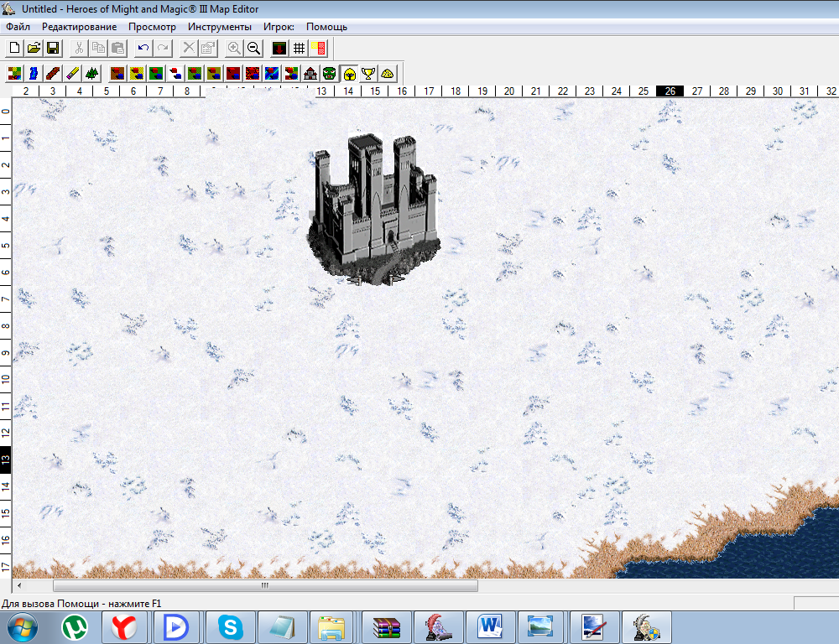Click the Delete X icon
This screenshot has width=839, height=644.
(x=188, y=48)
